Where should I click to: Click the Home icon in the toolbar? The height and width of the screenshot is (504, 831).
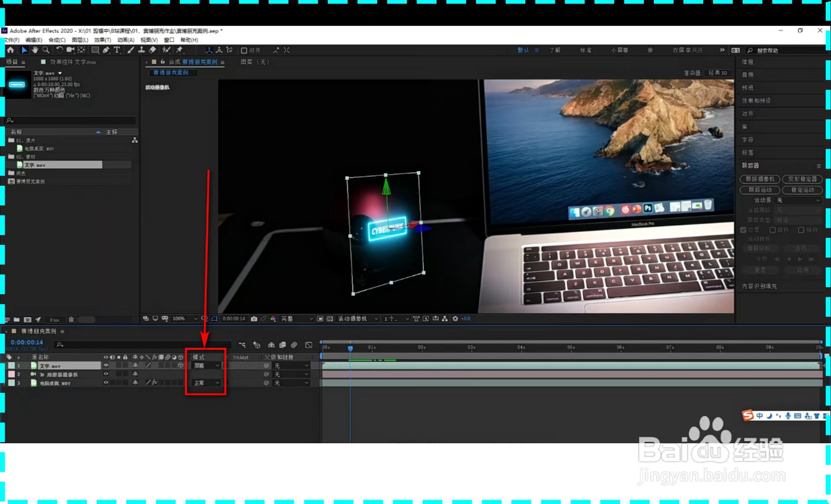tap(10, 50)
